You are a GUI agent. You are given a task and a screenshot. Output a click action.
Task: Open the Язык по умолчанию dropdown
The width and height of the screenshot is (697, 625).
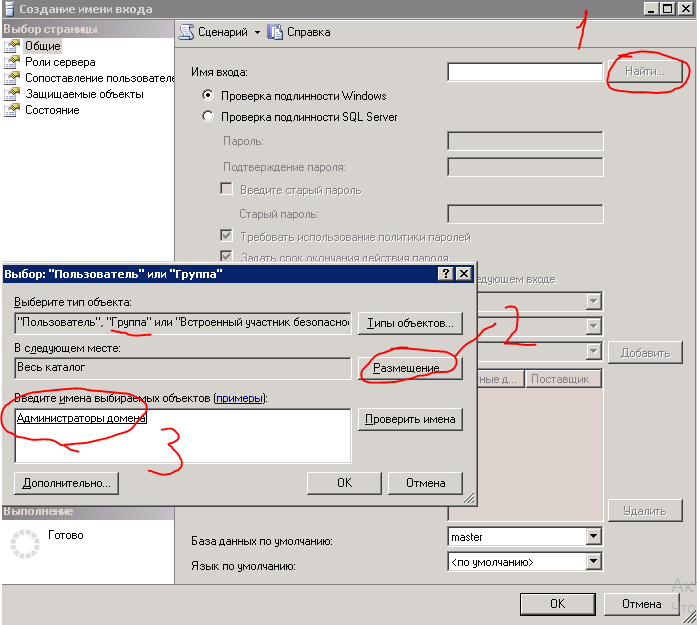(x=594, y=562)
